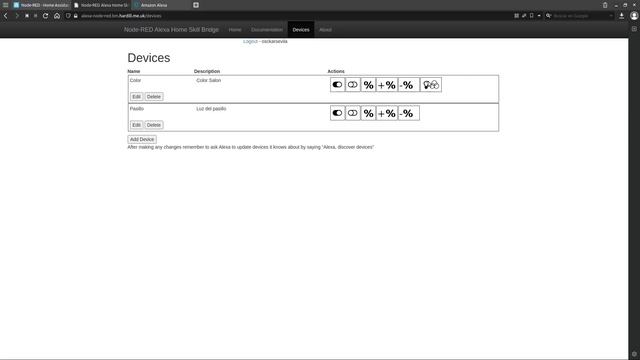The image size is (640, 360).
Task: Click the turn-off icon in the Pasillo row
Action: click(x=353, y=113)
